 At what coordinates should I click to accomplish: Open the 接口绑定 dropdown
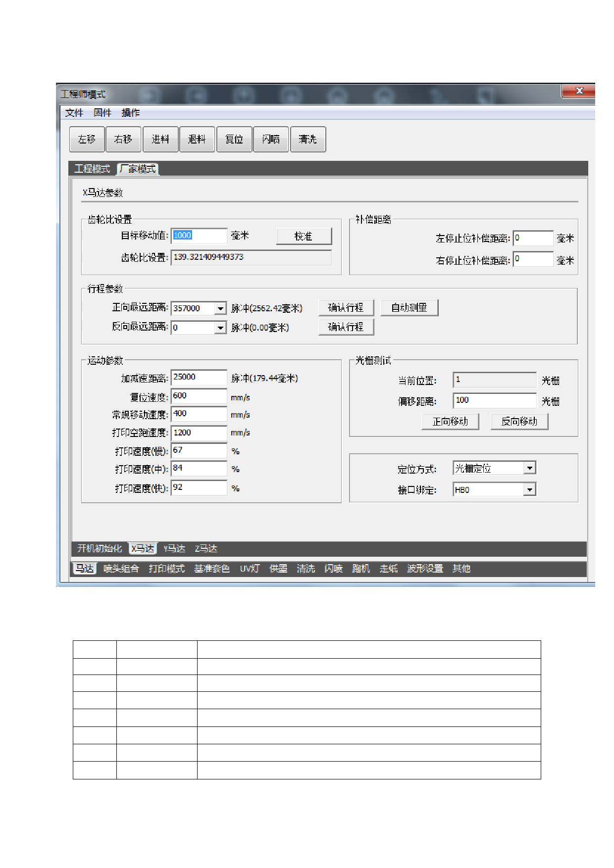529,490
